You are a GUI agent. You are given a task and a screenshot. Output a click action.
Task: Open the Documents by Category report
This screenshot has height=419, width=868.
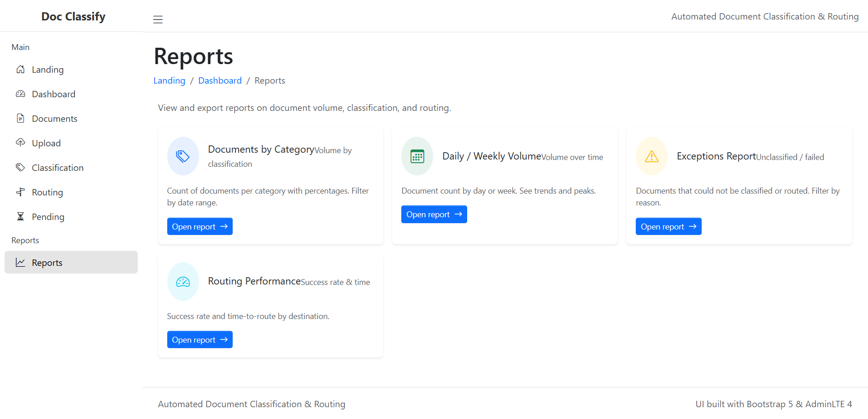tap(200, 226)
